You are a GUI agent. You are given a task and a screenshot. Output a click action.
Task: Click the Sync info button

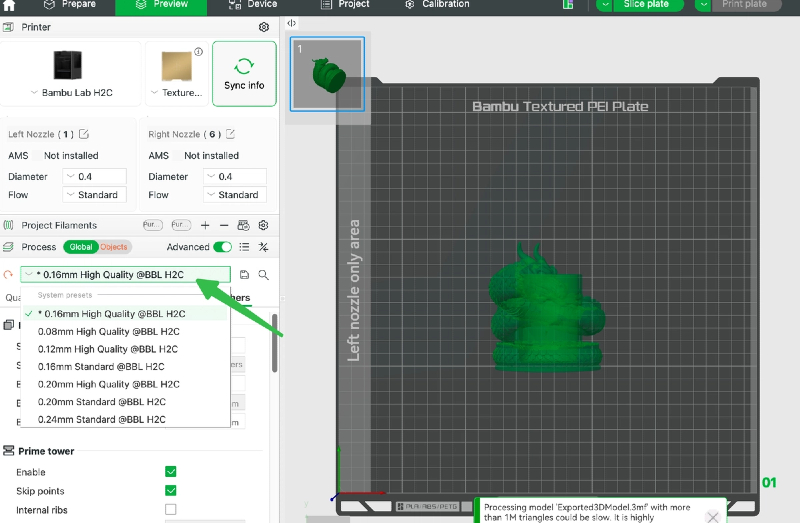244,74
